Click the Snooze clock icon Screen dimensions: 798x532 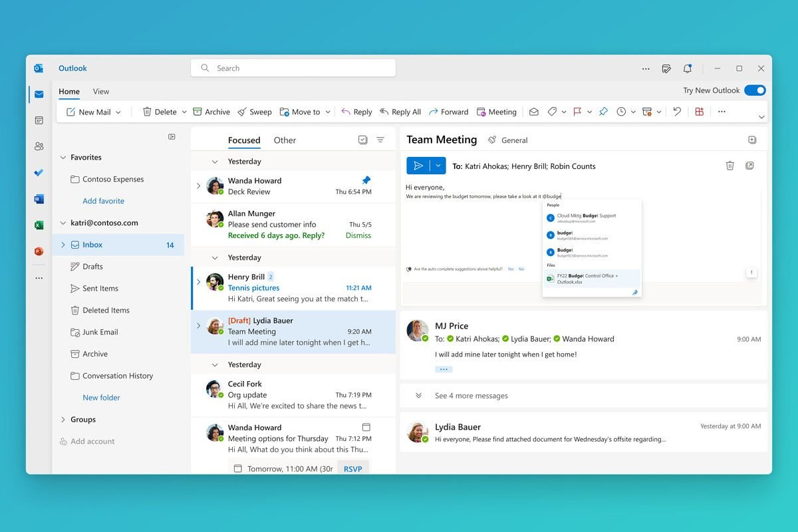621,112
